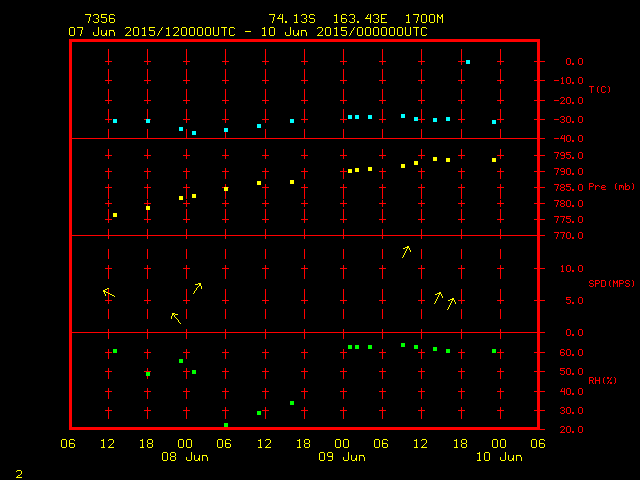This screenshot has height=480, width=640.
Task: Click the station ID 7356 label
Action: (x=100, y=19)
